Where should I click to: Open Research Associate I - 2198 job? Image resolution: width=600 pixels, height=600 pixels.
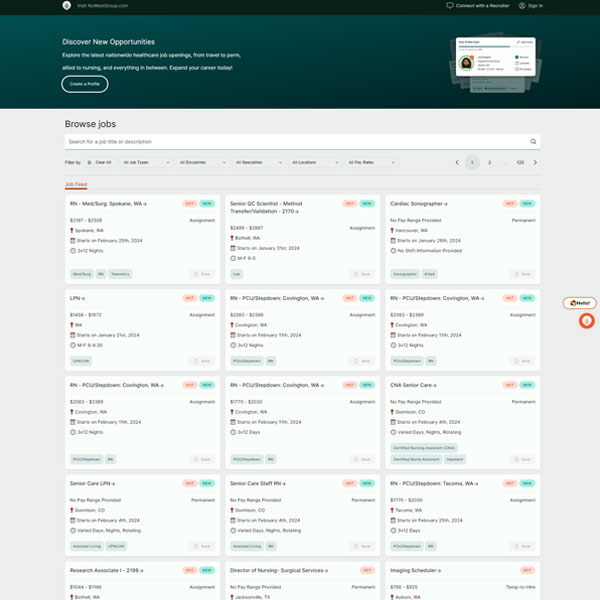click(106, 571)
